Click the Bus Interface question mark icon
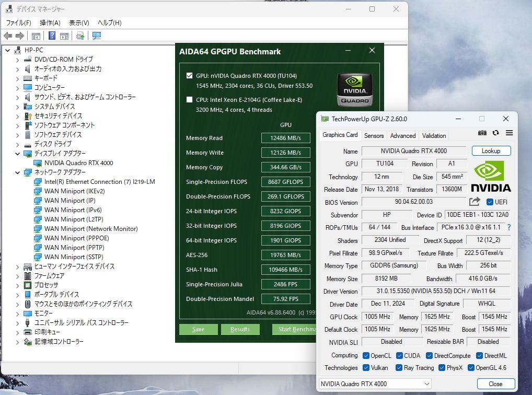The height and width of the screenshot is (395, 532). tap(509, 227)
